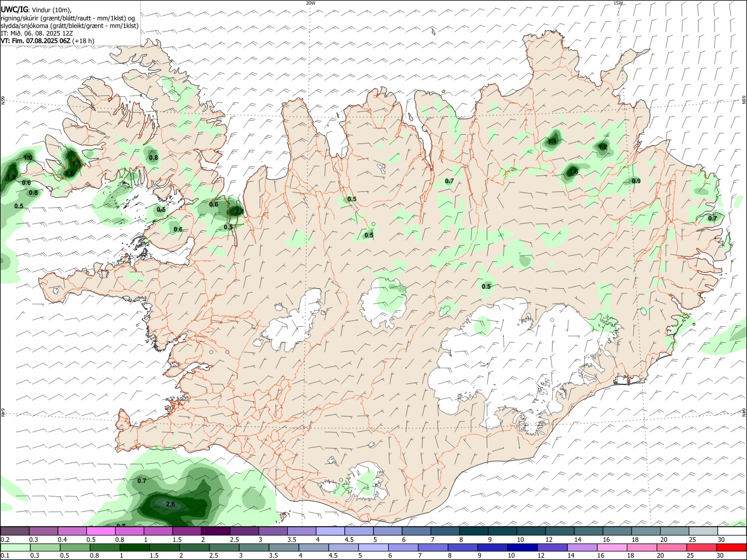747x560 pixels.
Task: Pick top-row legend swatch between 9 and 10
Action: pos(502,531)
